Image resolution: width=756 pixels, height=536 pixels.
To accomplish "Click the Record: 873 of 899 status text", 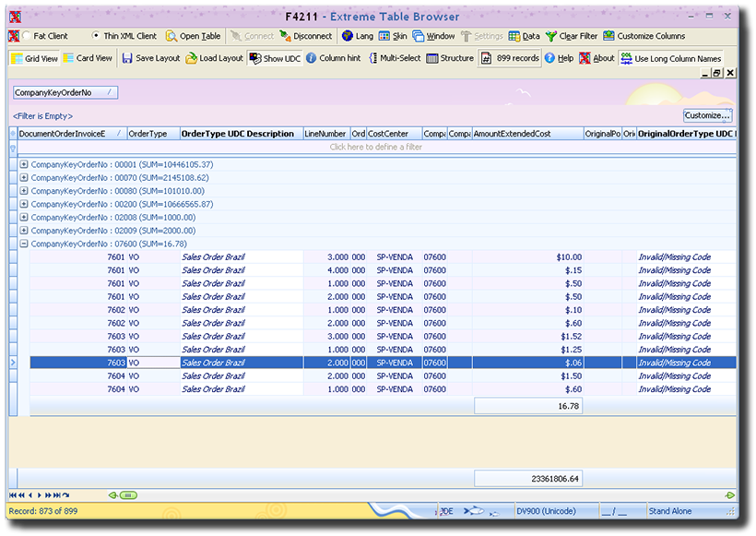I will click(x=43, y=511).
